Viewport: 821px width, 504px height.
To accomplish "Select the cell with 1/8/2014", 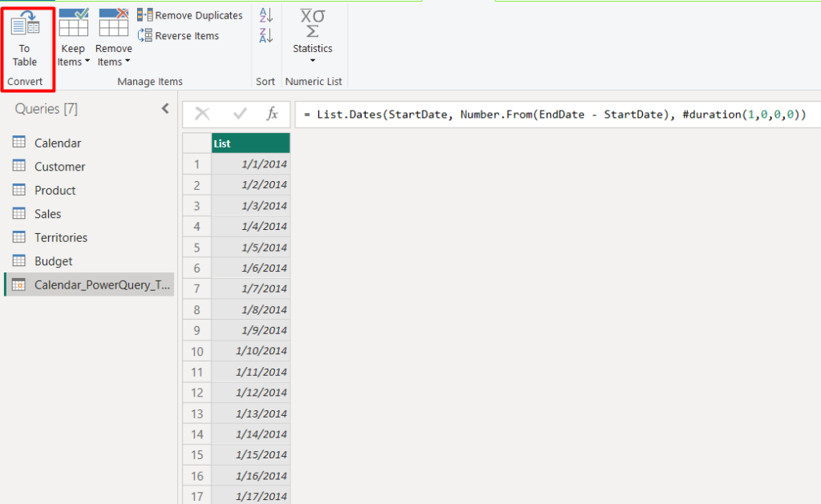I will click(x=251, y=309).
